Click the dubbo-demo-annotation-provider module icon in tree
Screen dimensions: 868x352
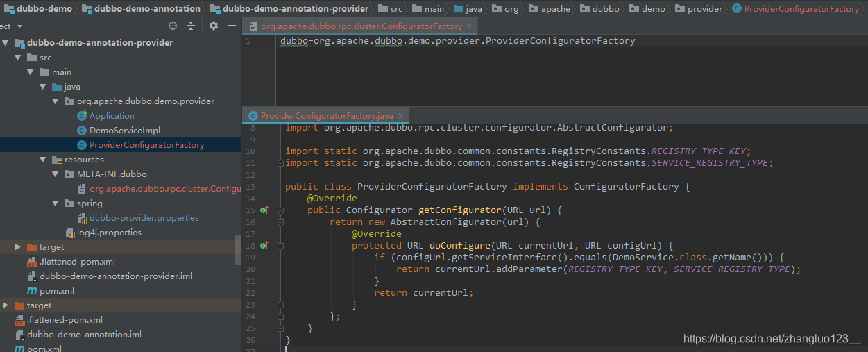coord(19,43)
